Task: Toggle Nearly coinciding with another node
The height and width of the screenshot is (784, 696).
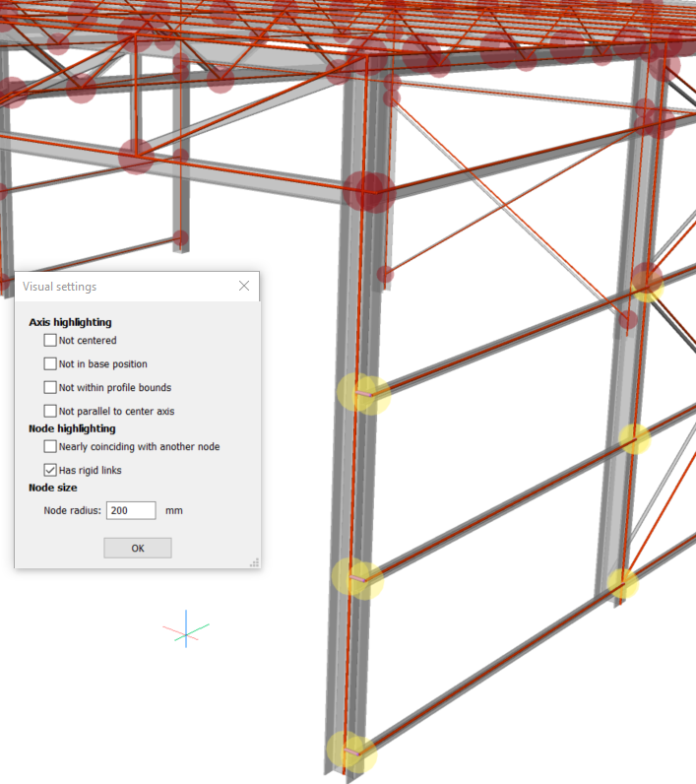Action: click(x=50, y=447)
